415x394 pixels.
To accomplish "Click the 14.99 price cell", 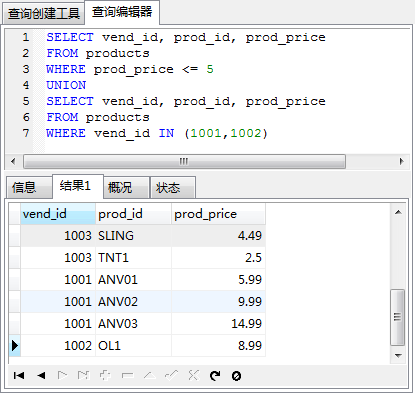I will tap(218, 324).
